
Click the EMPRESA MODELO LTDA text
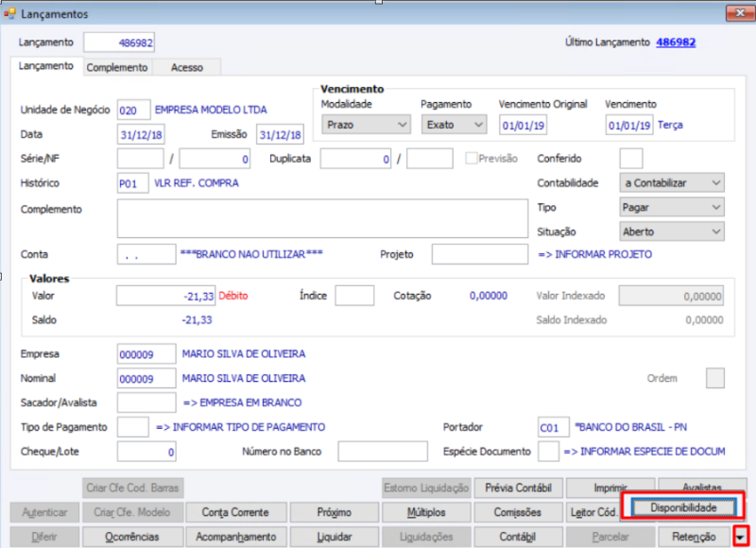211,110
